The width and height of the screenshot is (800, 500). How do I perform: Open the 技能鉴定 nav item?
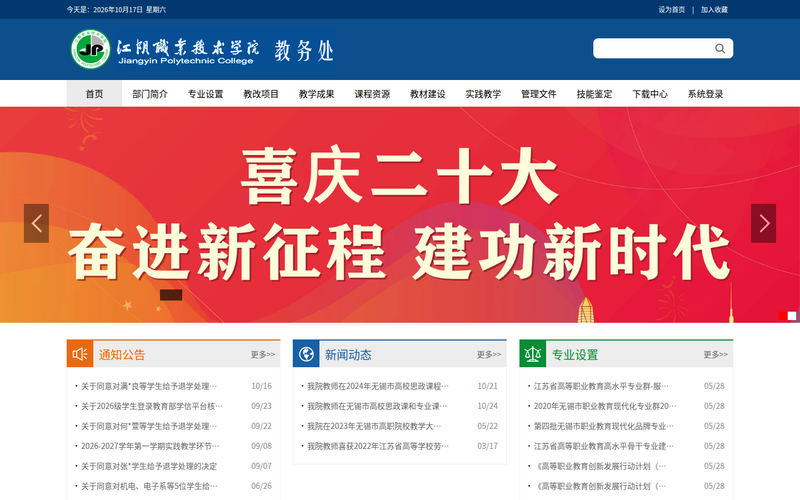click(594, 94)
